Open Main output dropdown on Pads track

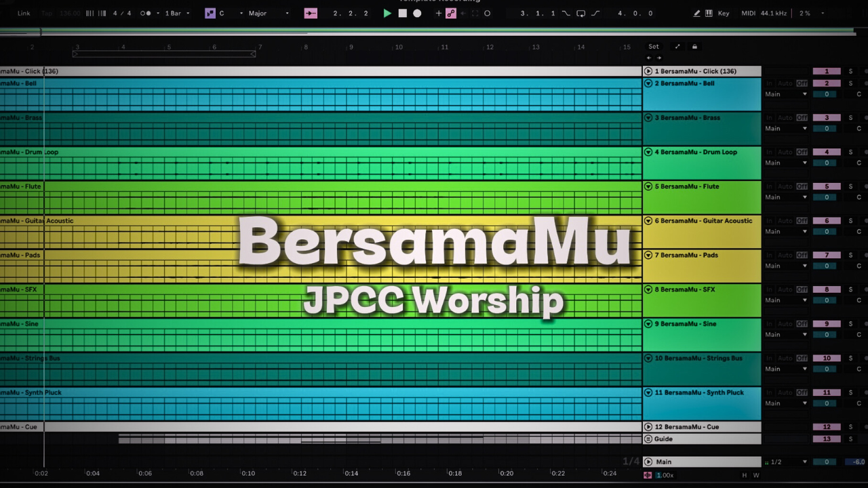click(x=786, y=266)
